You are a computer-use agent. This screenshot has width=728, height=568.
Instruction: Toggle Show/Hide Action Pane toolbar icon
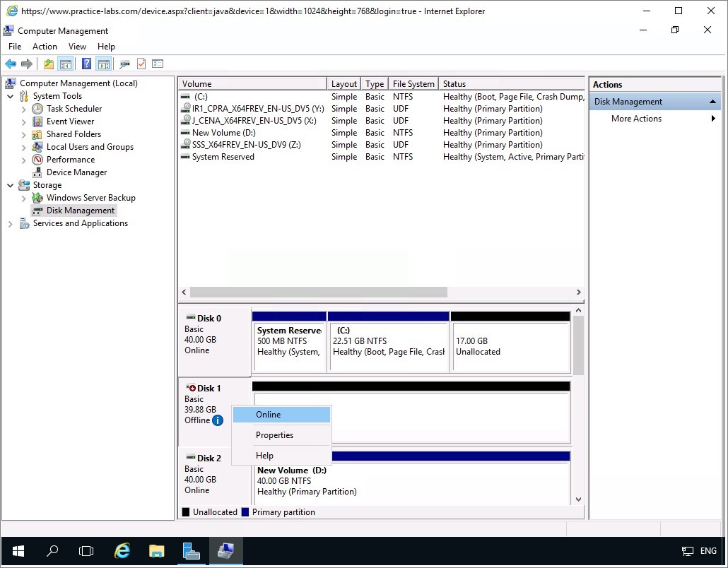point(104,64)
